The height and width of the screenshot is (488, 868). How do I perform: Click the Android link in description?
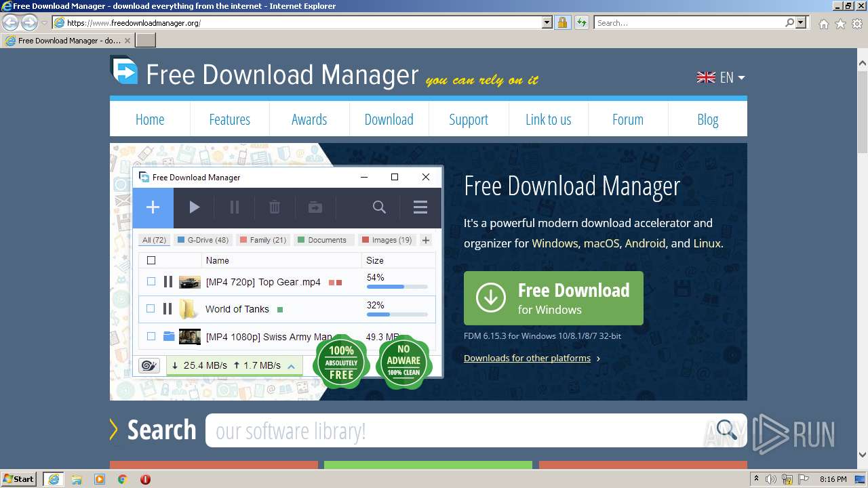[645, 243]
